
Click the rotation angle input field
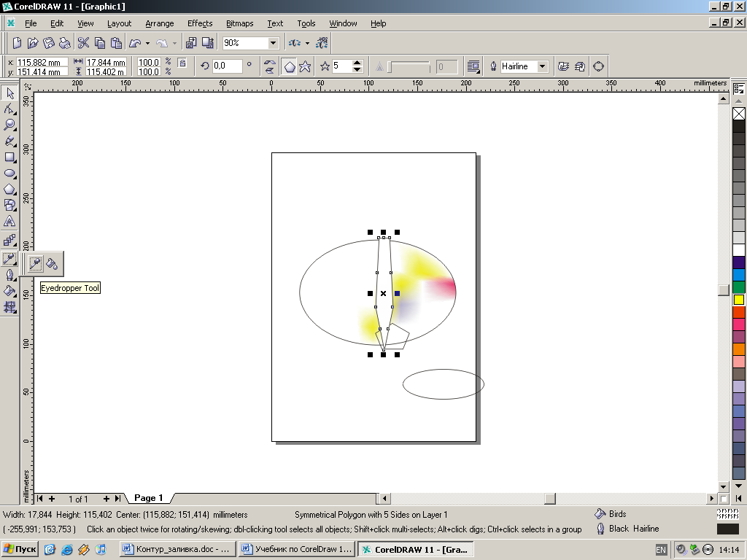227,66
